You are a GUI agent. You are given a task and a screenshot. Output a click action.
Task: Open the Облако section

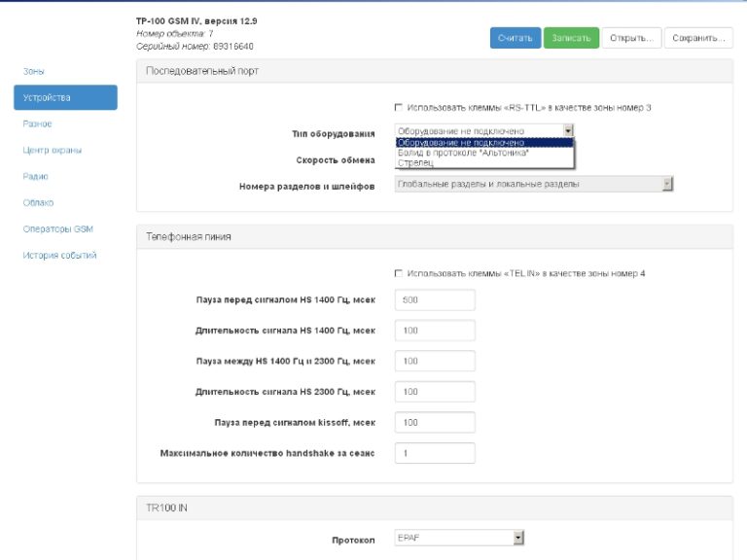39,202
